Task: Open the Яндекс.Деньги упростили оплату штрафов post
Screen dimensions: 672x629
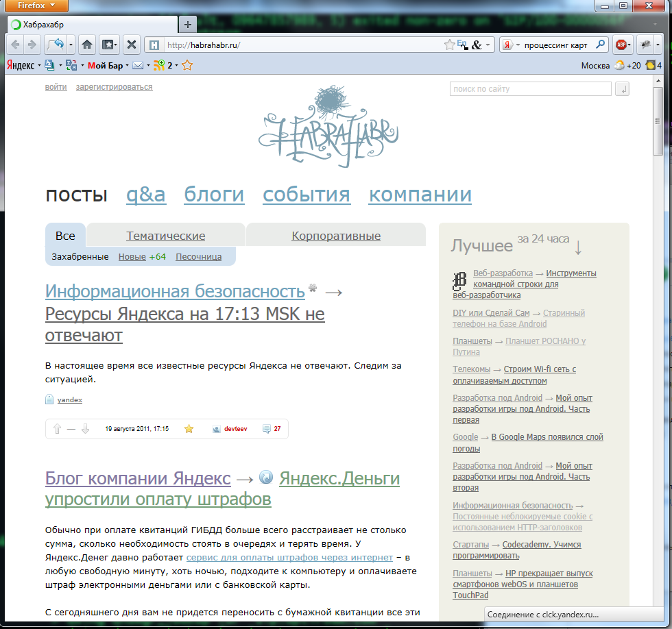Action: click(222, 489)
